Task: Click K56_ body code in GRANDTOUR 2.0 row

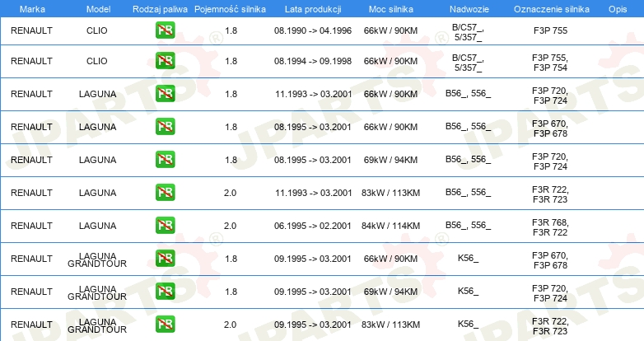Action: [469, 324]
